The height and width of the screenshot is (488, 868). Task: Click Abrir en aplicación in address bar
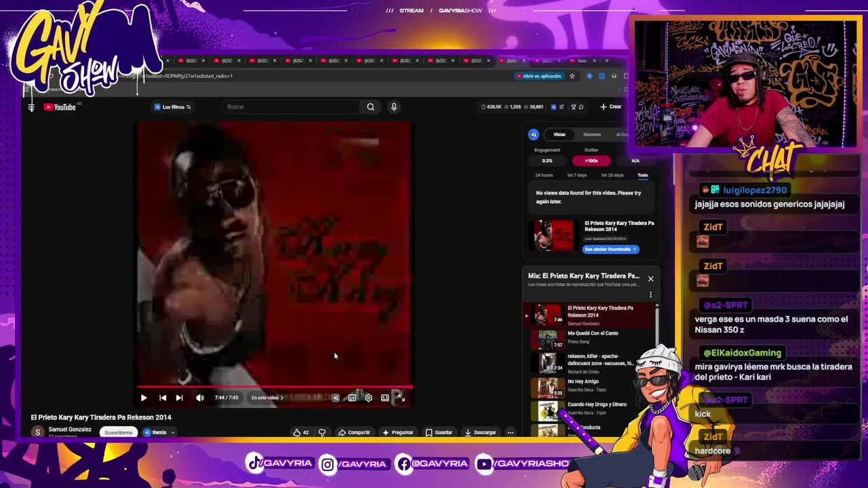[x=538, y=76]
